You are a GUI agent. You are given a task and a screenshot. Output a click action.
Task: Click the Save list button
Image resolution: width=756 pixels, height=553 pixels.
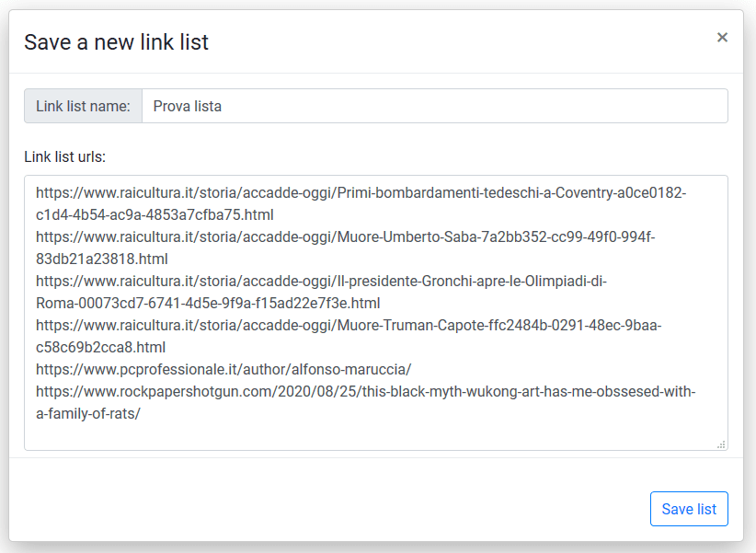coord(689,509)
